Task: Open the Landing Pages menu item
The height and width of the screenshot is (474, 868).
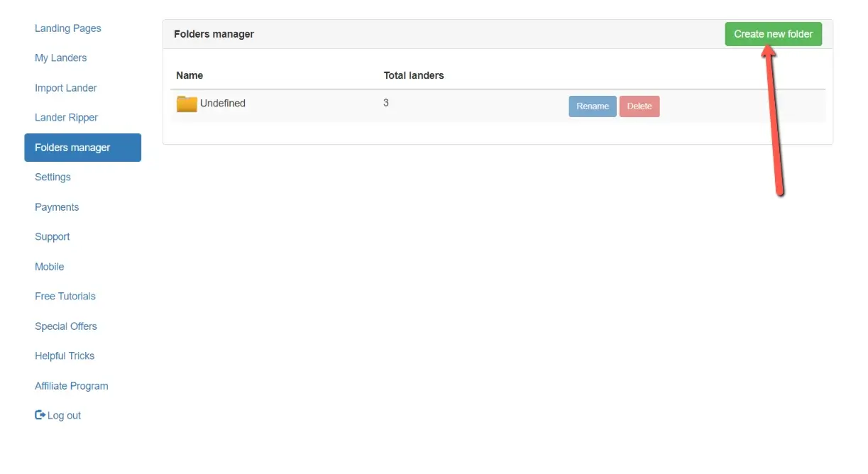Action: pyautogui.click(x=67, y=28)
